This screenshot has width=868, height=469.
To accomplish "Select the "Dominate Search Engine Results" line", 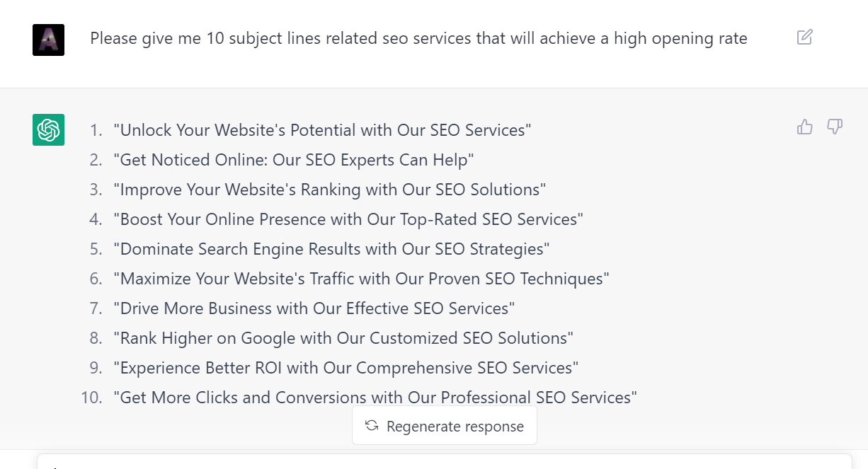I will [x=331, y=249].
